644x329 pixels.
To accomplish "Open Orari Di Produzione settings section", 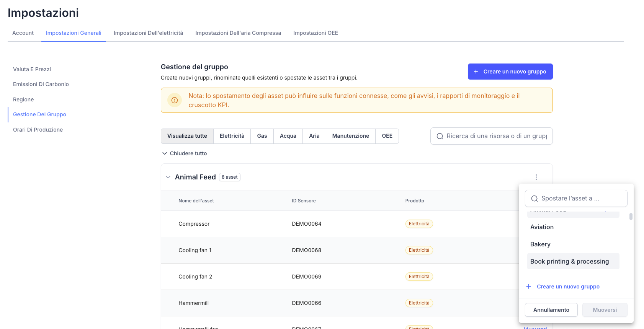I will 38,130.
